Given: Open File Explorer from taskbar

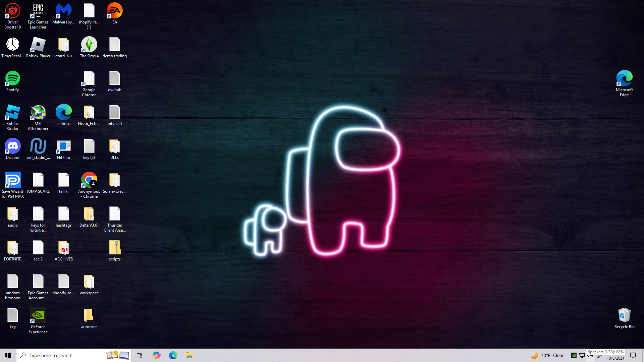Looking at the screenshot, I should click(189, 355).
